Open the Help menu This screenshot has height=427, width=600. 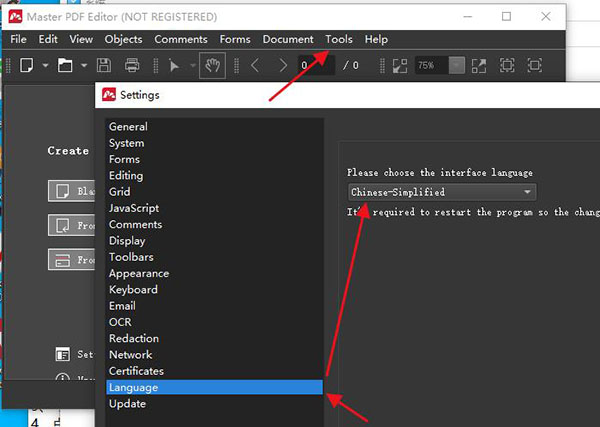coord(376,39)
